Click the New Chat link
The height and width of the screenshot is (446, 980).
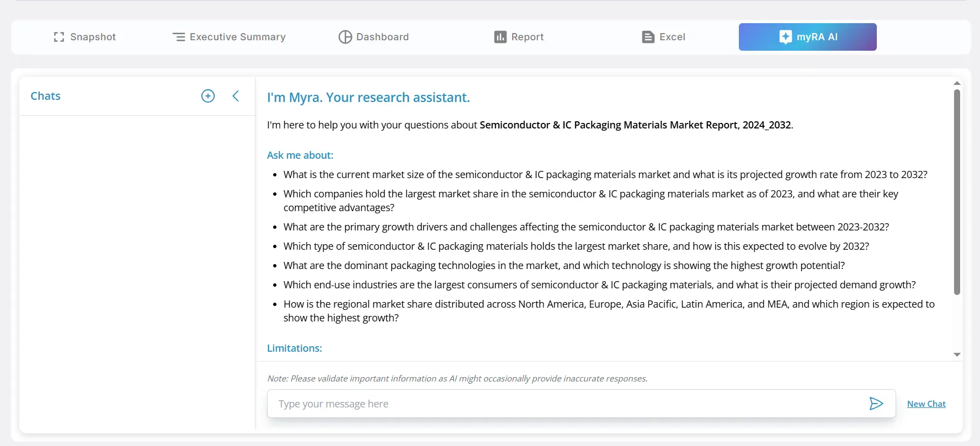926,404
